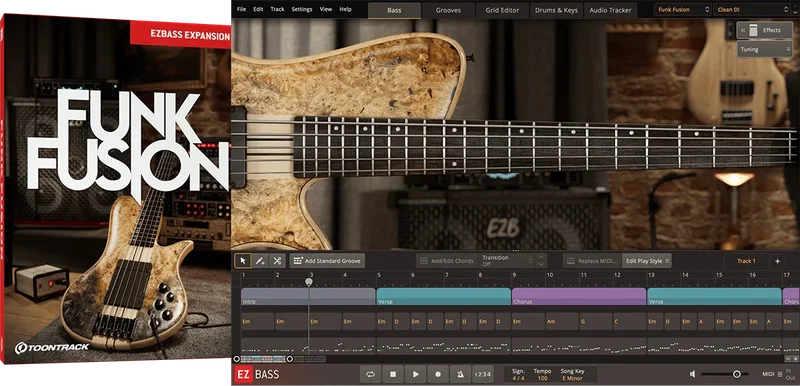The height and width of the screenshot is (386, 800).
Task: Adjust the master volume slider knob
Action: (x=737, y=374)
